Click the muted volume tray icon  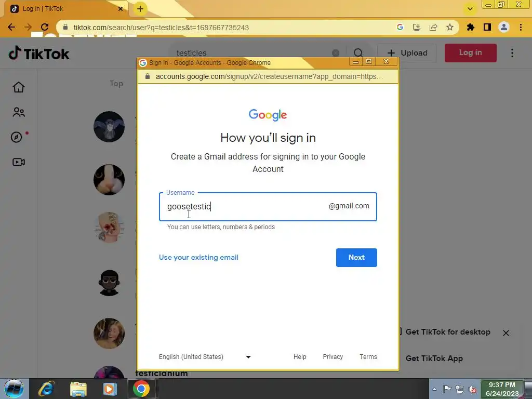pyautogui.click(x=472, y=389)
